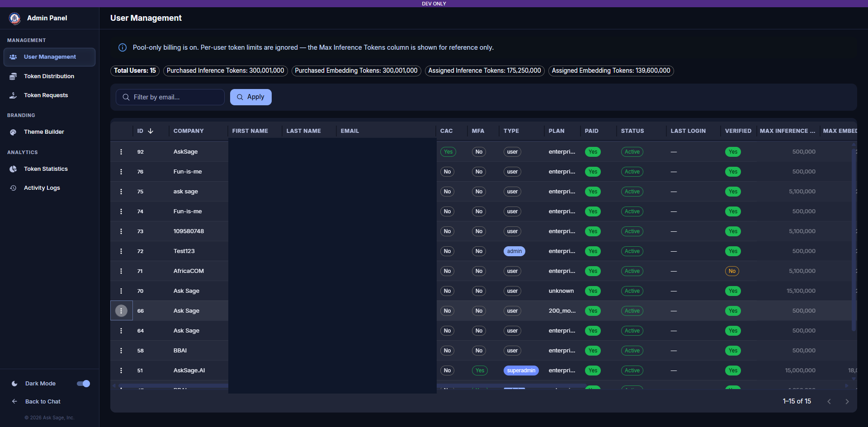This screenshot has height=427, width=868.
Task: Open row actions menu for user 76
Action: pyautogui.click(x=121, y=172)
